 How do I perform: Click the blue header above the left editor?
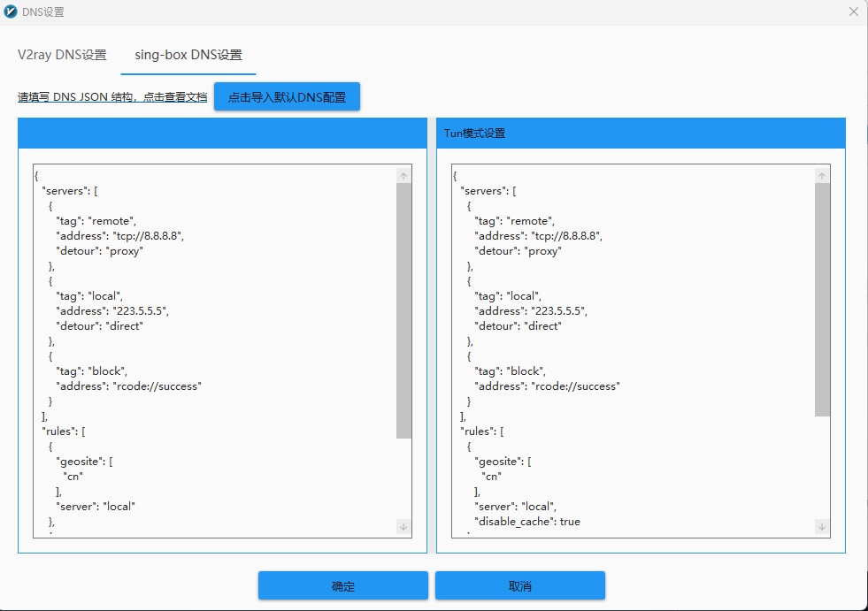pyautogui.click(x=221, y=132)
